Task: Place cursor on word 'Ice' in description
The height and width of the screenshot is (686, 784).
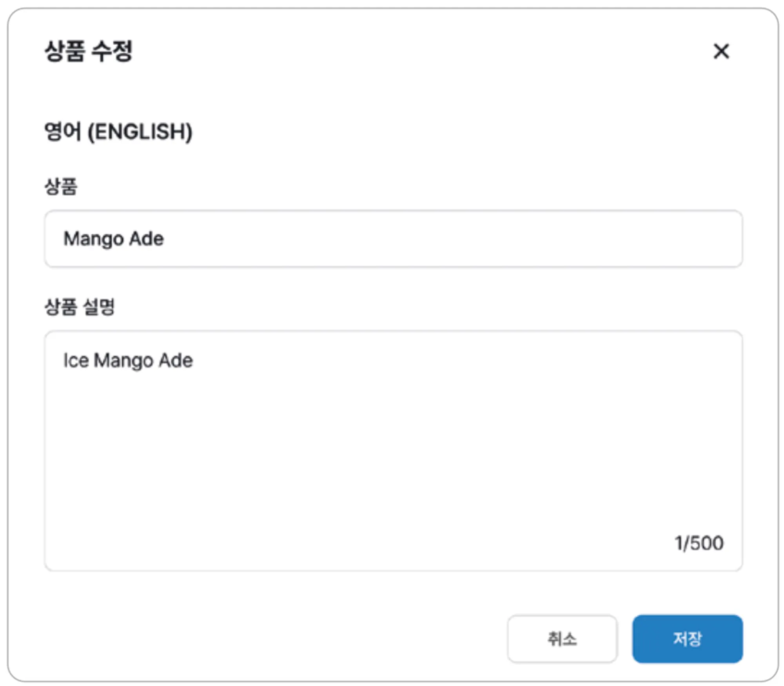Action: (76, 360)
